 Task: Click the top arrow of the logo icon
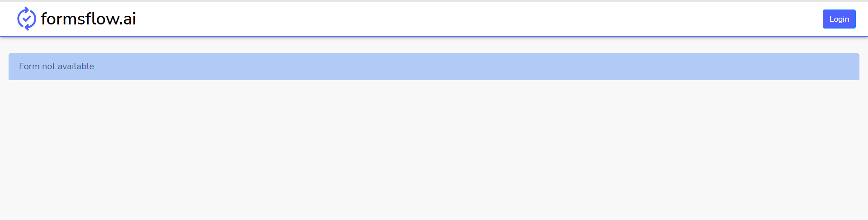tap(27, 9)
